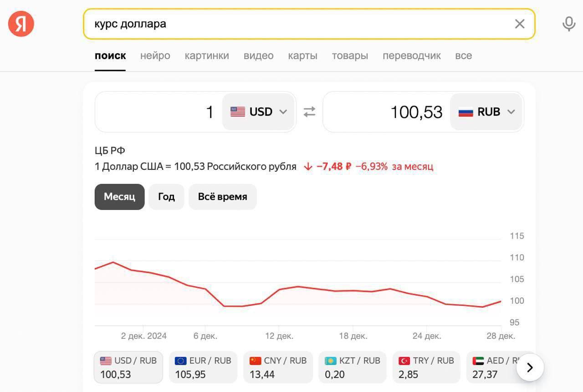This screenshot has width=583, height=392.
Task: Open the видео tab
Action: (x=259, y=56)
